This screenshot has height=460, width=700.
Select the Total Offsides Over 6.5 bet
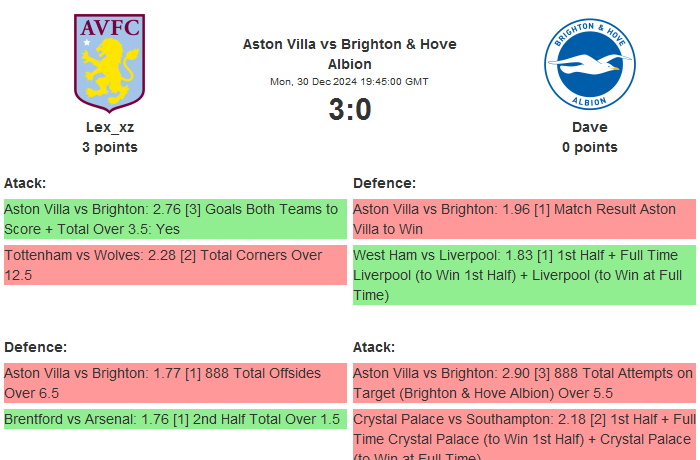click(175, 383)
